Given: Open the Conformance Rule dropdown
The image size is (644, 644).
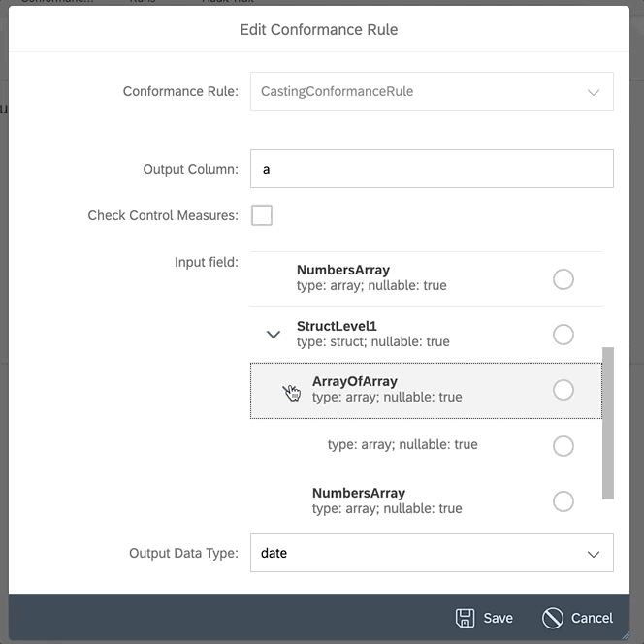Looking at the screenshot, I should coord(432,91).
